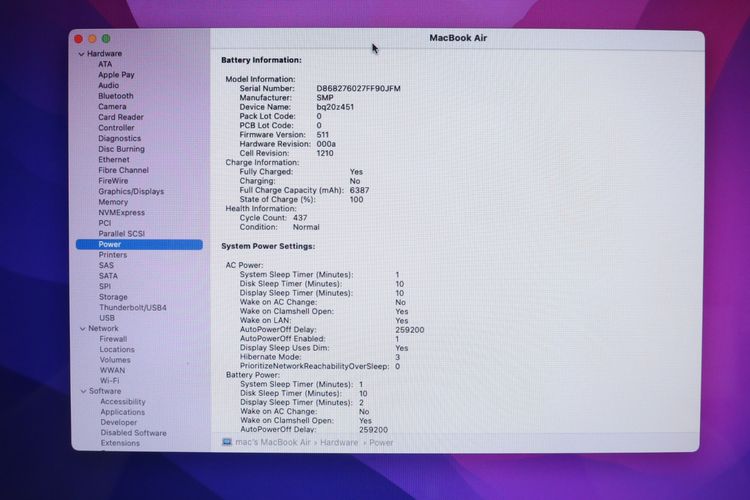Click Hardware in the path bar
Screen dimensions: 750x500
339,443
